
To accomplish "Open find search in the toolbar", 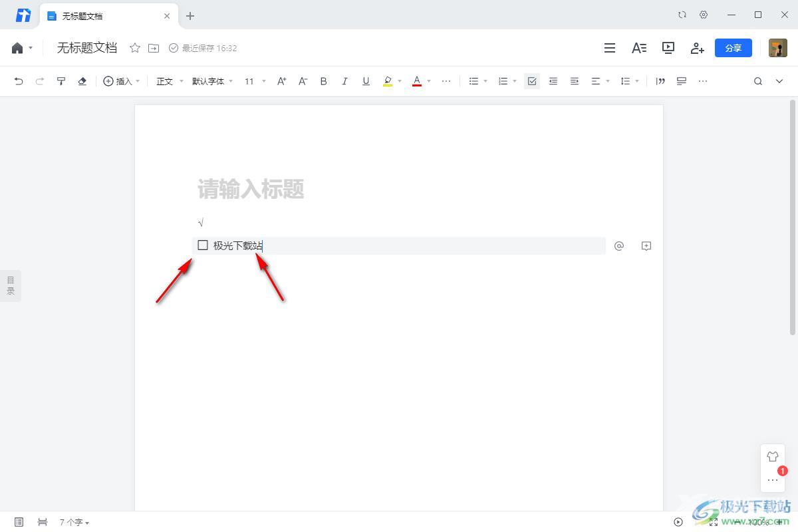I will click(x=758, y=81).
